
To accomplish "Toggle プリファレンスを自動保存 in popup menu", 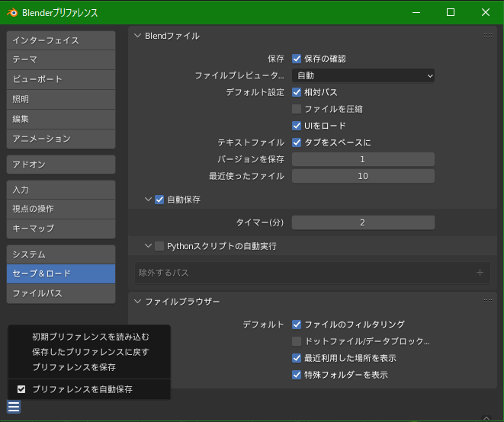I will pos(89,389).
